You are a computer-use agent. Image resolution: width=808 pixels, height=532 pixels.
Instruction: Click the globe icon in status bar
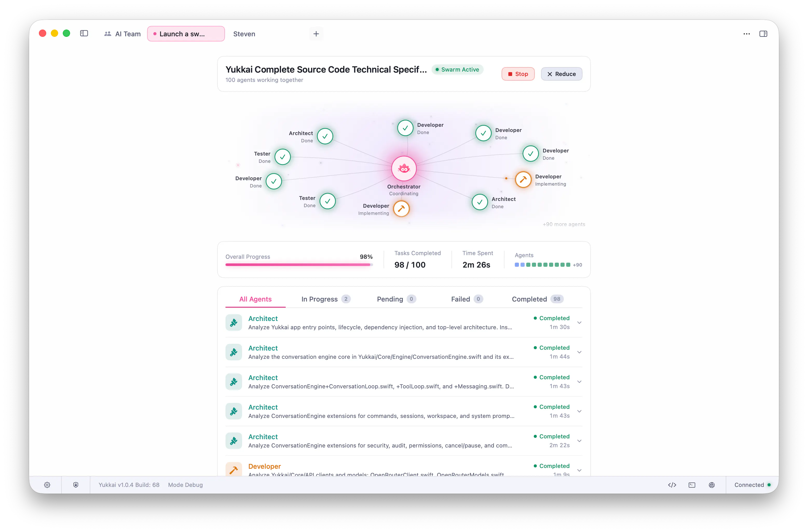(711, 485)
